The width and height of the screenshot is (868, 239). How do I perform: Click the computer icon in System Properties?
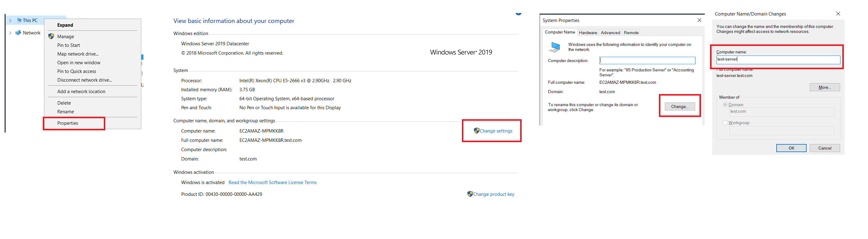click(554, 47)
